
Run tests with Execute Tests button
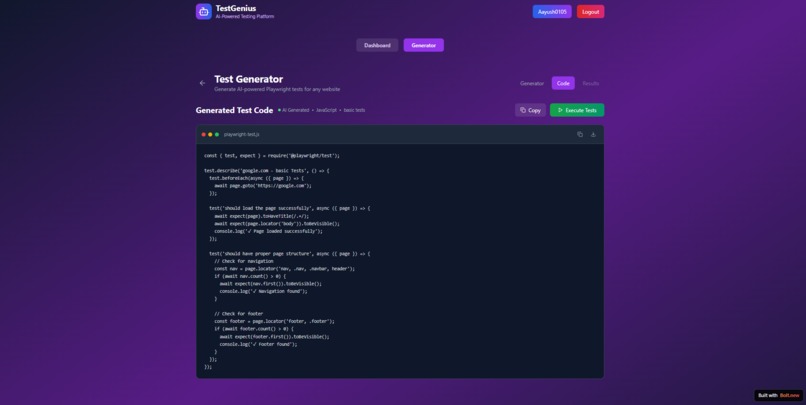(577, 110)
